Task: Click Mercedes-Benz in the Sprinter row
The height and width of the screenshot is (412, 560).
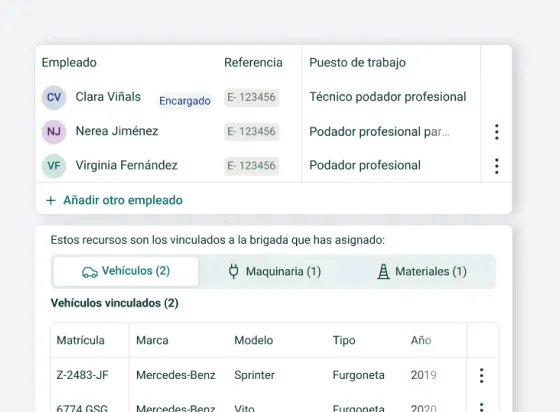Action: 176,375
